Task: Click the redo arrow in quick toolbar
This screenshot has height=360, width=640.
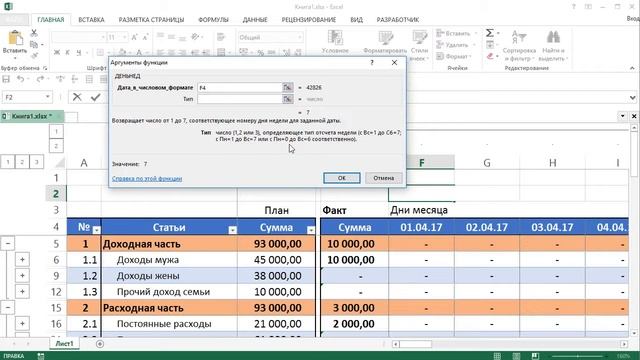Action: pos(40,79)
